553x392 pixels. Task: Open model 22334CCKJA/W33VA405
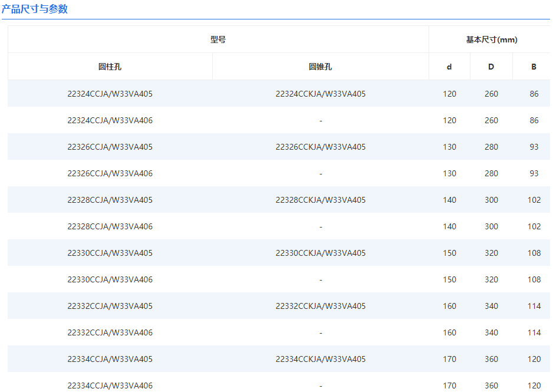point(320,359)
